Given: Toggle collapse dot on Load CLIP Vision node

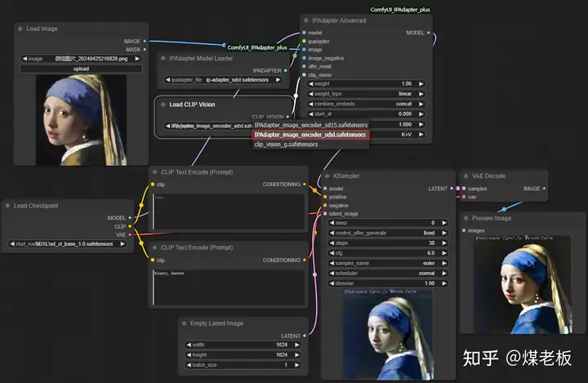Looking at the screenshot, I should tap(163, 105).
